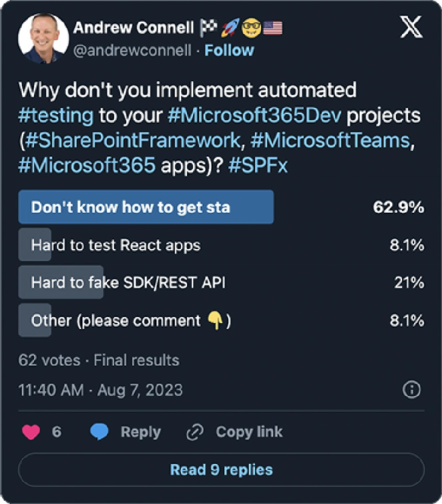442x504 pixels.
Task: Open the info circle icon near the timestamp
Action: [411, 390]
